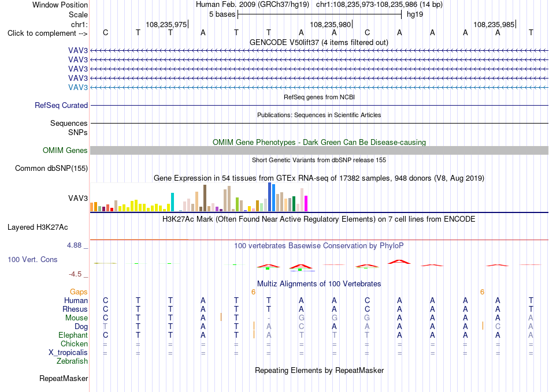Click the OMIM Genes label
549x392 pixels.
(x=65, y=150)
